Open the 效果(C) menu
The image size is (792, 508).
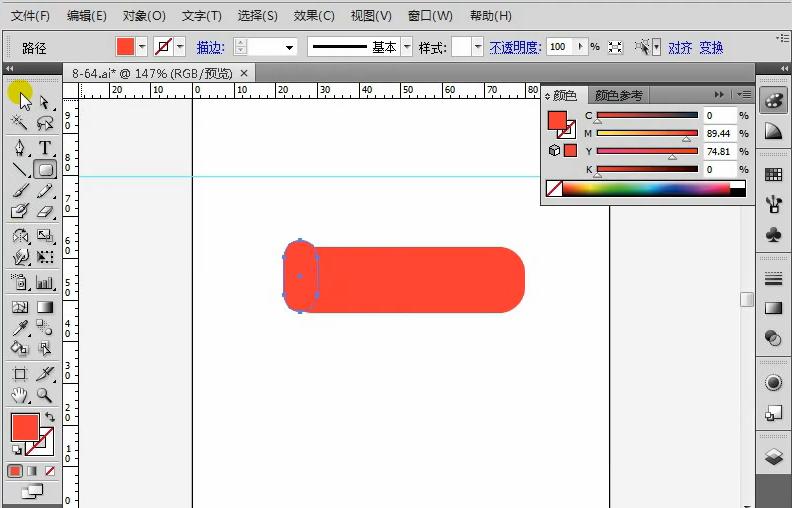315,16
